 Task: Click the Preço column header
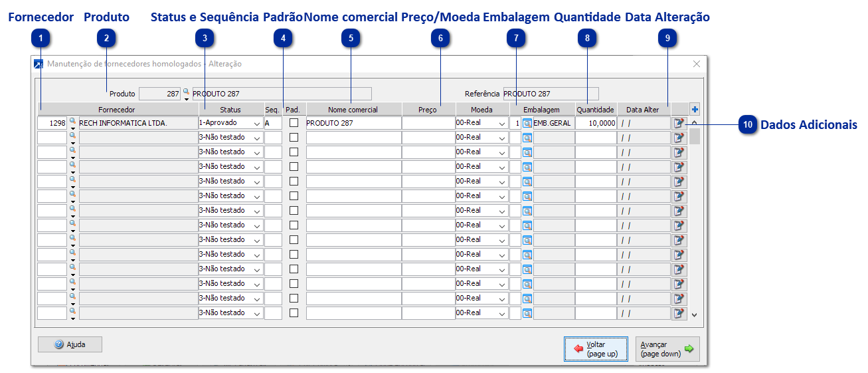(428, 109)
